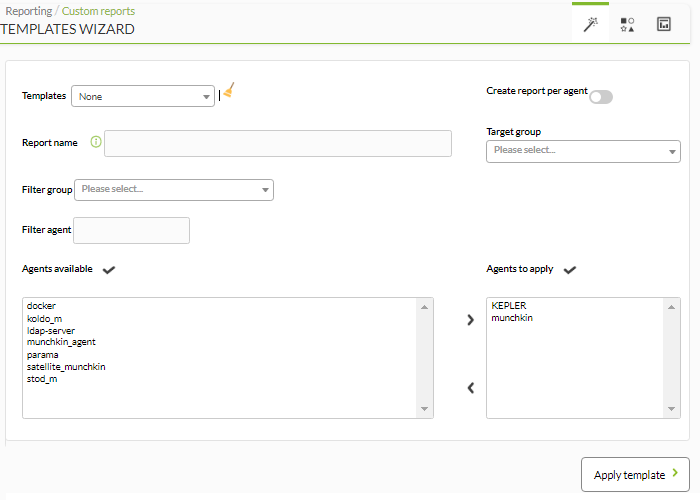The width and height of the screenshot is (700, 500).
Task: Open the Filter group dropdown
Action: [174, 190]
